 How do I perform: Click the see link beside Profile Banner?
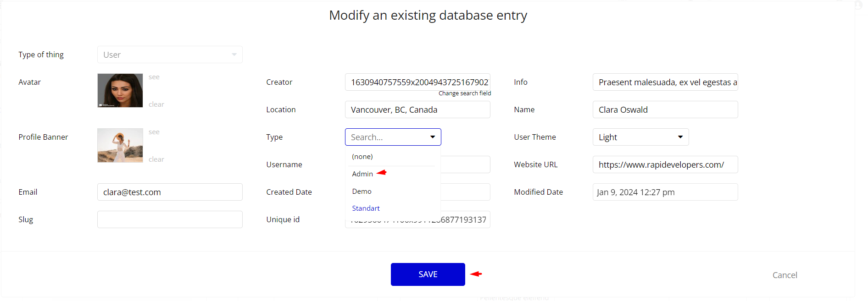(x=154, y=132)
